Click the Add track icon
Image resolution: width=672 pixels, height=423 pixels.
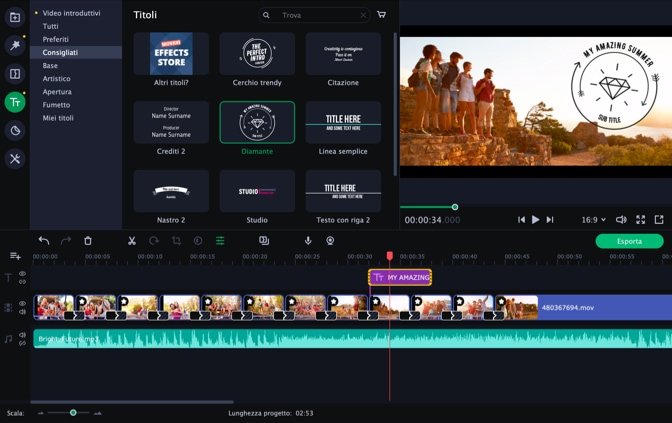point(15,256)
